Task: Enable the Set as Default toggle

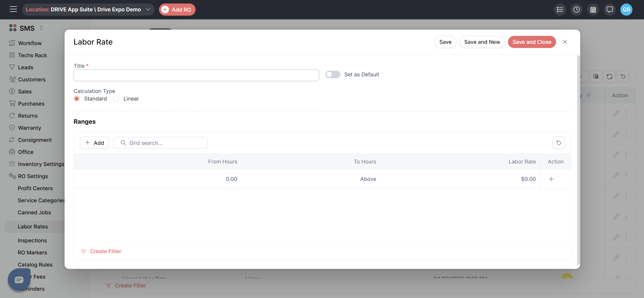Action: click(332, 75)
